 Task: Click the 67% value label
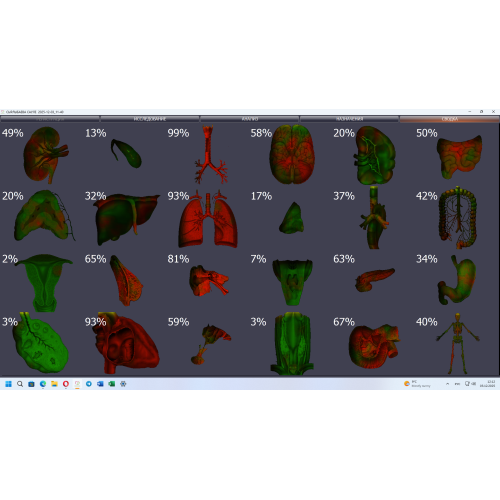pyautogui.click(x=344, y=322)
